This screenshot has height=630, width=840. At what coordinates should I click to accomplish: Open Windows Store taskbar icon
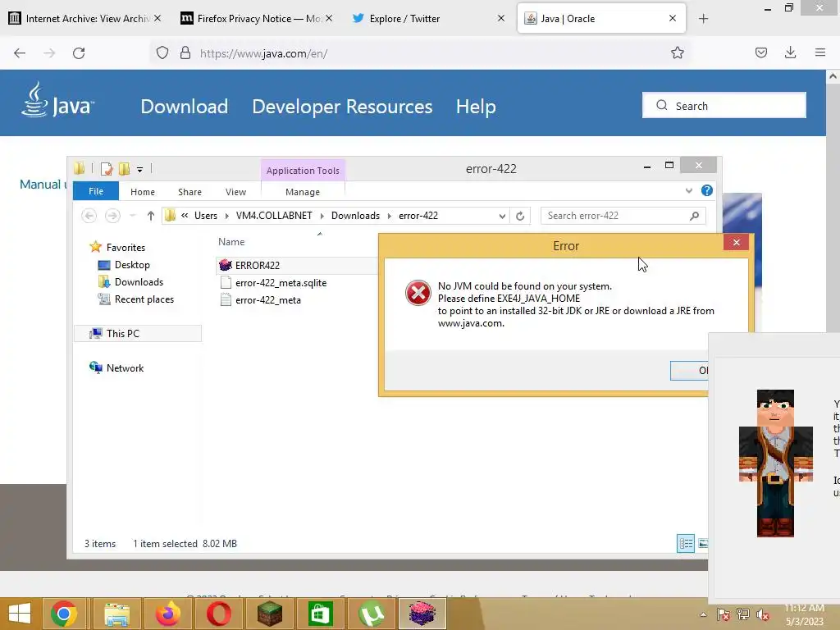click(321, 614)
